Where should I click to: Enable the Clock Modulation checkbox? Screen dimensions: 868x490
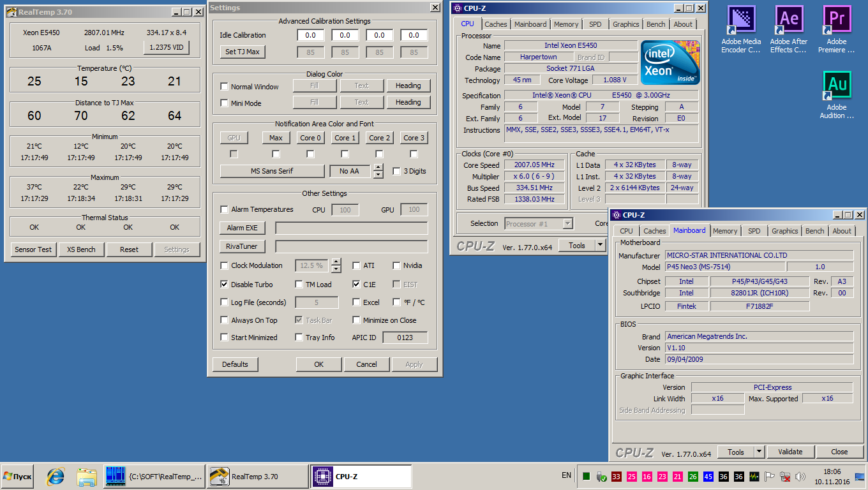point(225,265)
